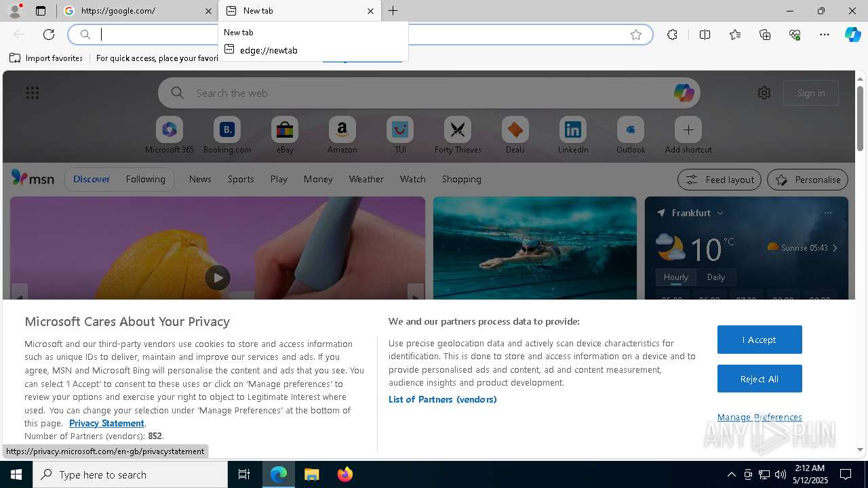The width and height of the screenshot is (868, 488).
Task: Open the Money menu item
Action: 318,179
